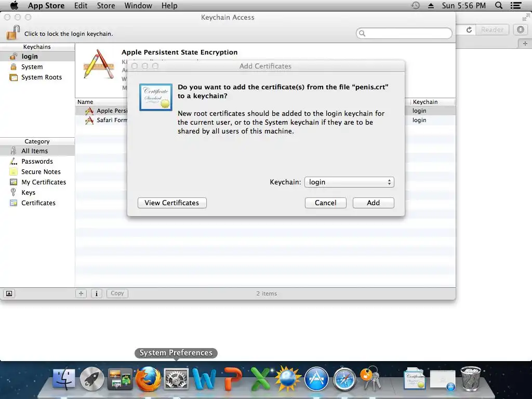Screen dimensions: 532x399
Task: Open the Trash in the dock
Action: [471, 378]
